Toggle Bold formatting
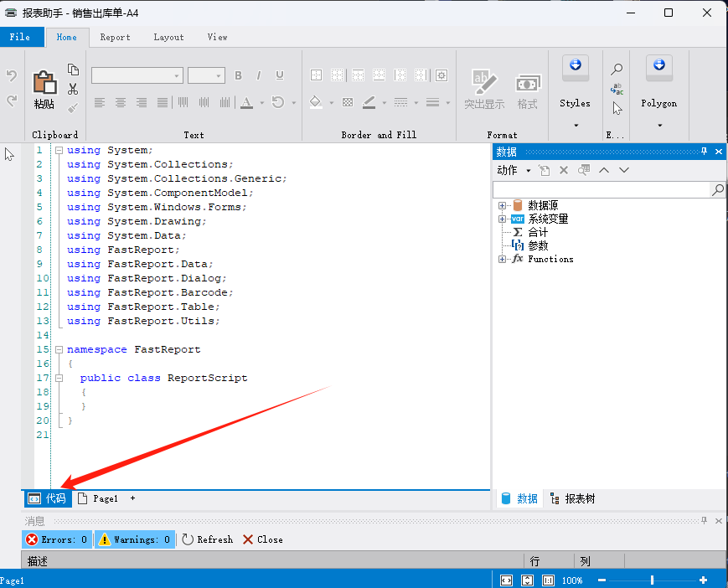Image resolution: width=728 pixels, height=588 pixels. point(238,75)
